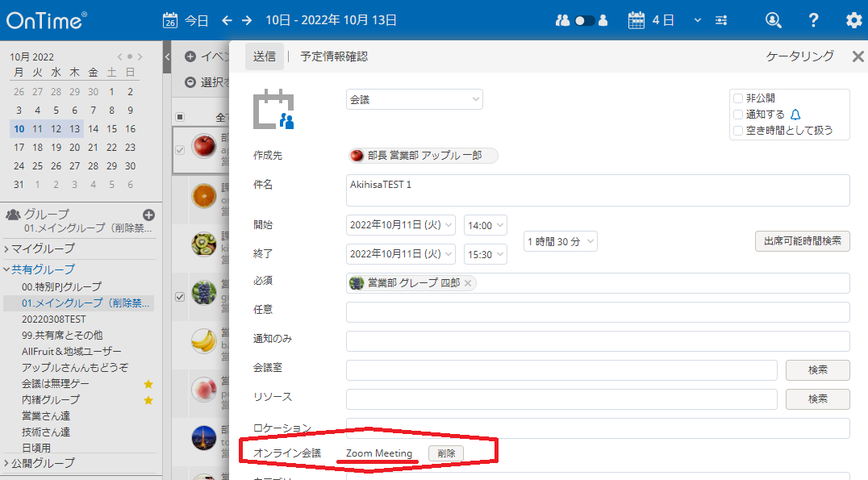Jump to current month dot in mini calendar

tap(130, 56)
